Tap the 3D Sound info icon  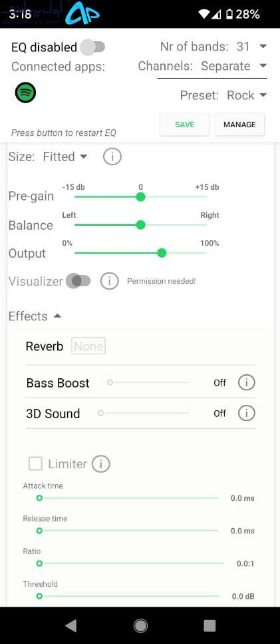pos(246,413)
